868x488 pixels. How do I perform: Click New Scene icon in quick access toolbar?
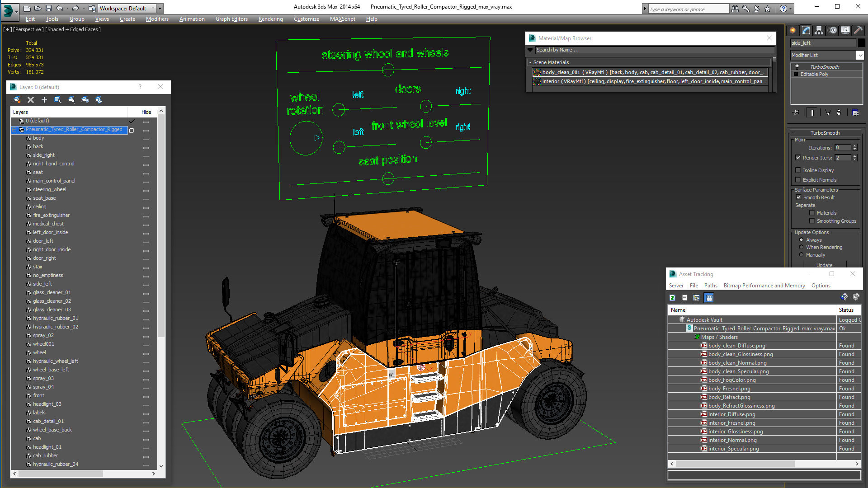coord(27,8)
